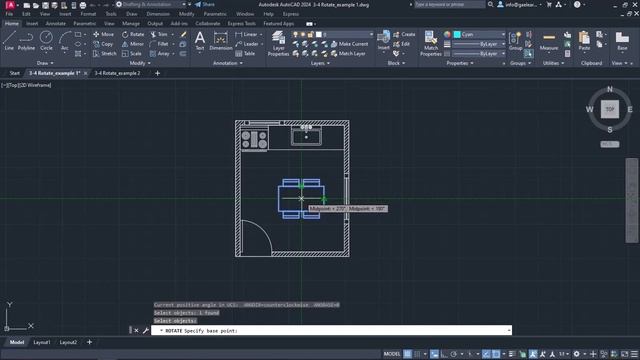Viewport: 640px width, 360px height.
Task: Click the Linear dimension button
Action: pyautogui.click(x=247, y=34)
